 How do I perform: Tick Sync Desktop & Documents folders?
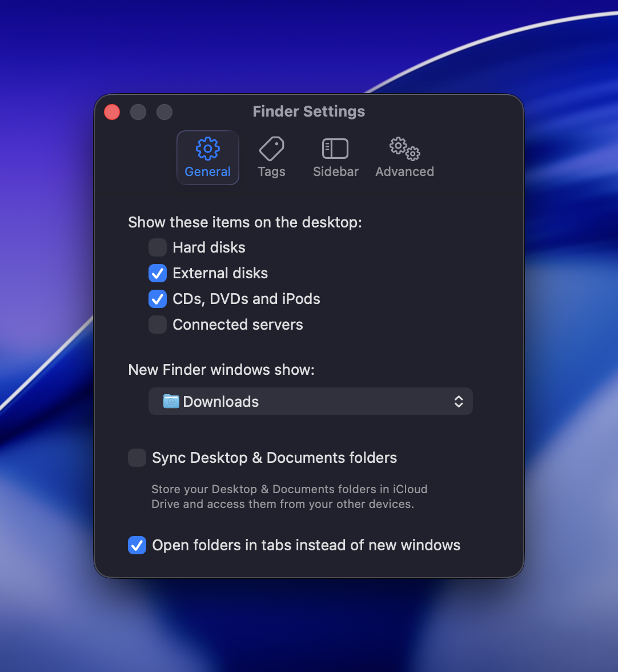point(137,458)
